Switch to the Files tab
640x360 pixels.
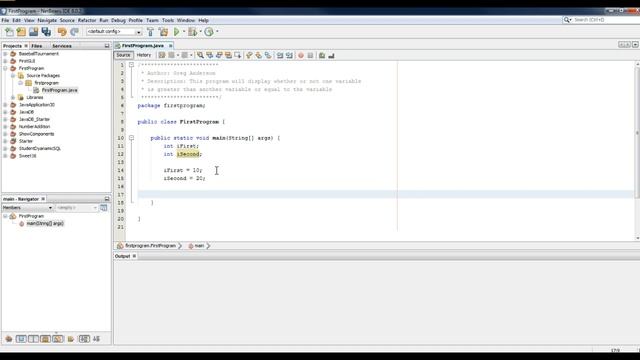click(x=37, y=46)
